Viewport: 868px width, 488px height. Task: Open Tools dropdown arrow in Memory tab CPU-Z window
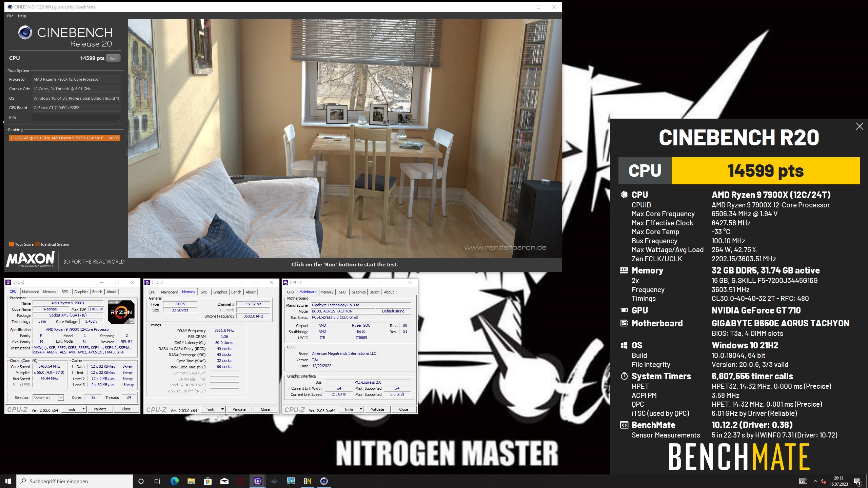coord(222,409)
